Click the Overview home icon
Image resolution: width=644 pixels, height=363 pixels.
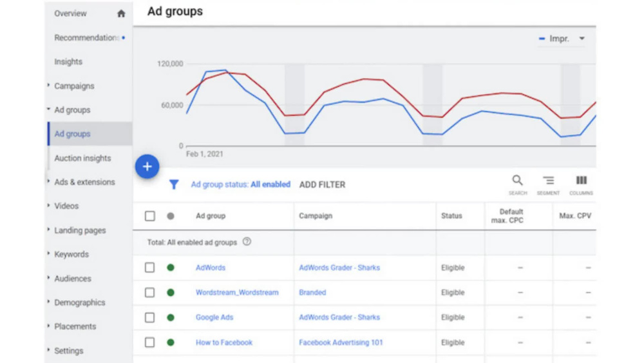pos(121,14)
